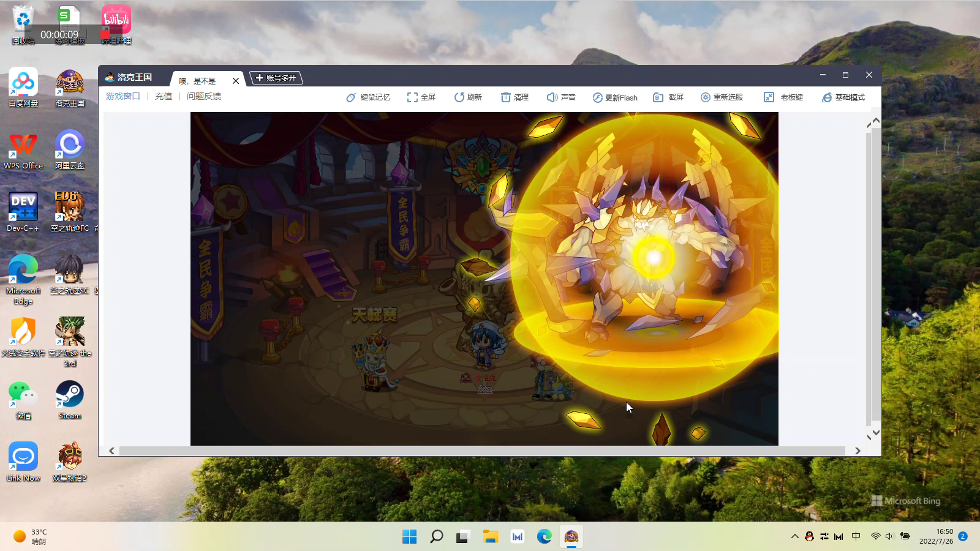Switch to 基础模式 mode
980x551 pixels.
(x=843, y=97)
